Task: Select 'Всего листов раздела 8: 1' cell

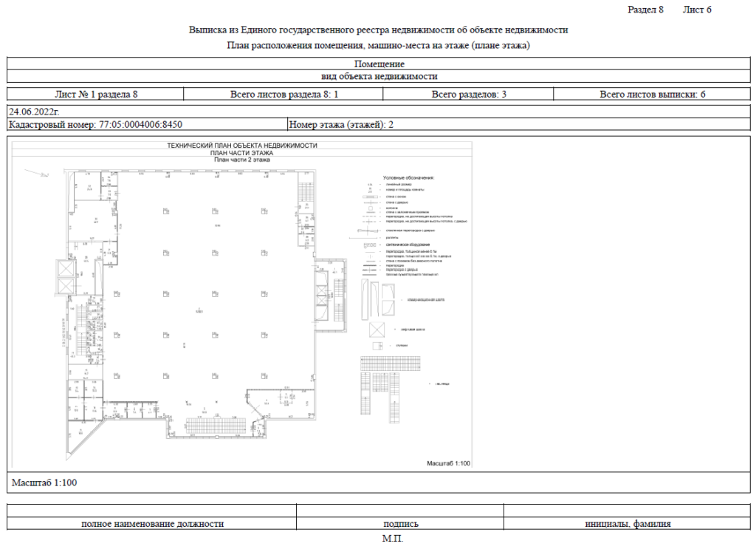Action: point(283,95)
